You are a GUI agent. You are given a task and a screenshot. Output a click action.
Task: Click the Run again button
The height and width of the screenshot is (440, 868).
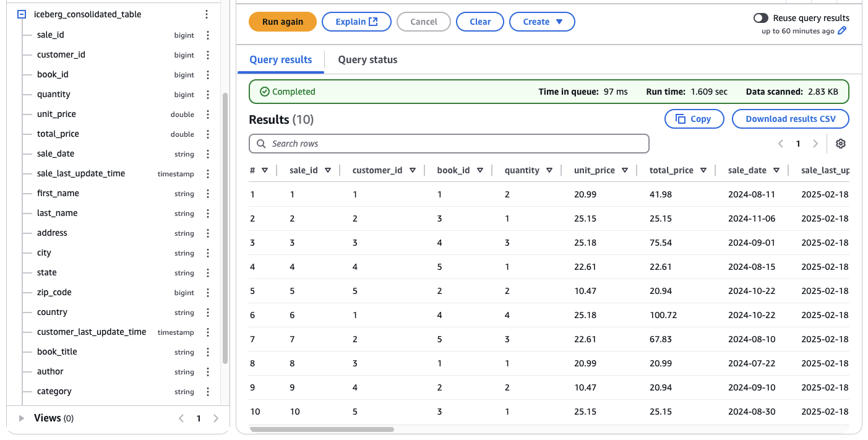(283, 22)
